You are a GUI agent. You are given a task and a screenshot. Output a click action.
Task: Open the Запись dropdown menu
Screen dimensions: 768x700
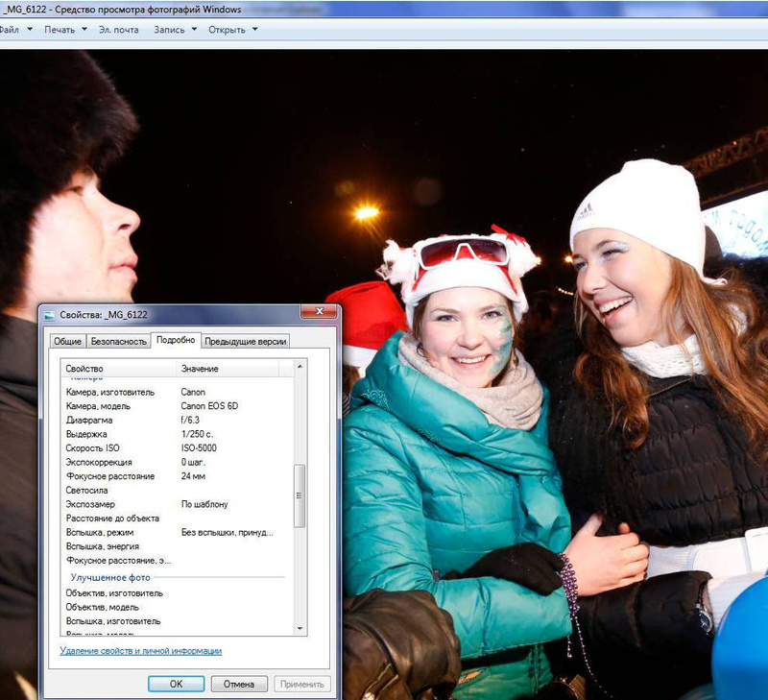[175, 30]
